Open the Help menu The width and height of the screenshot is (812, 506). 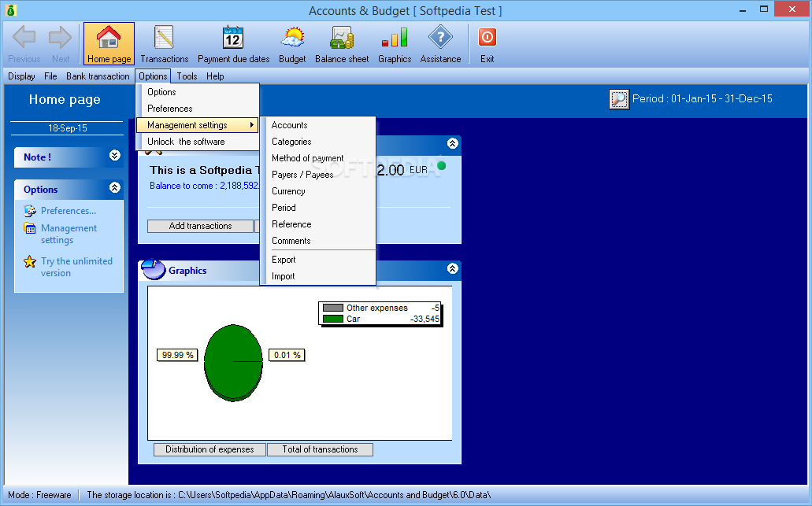[215, 76]
